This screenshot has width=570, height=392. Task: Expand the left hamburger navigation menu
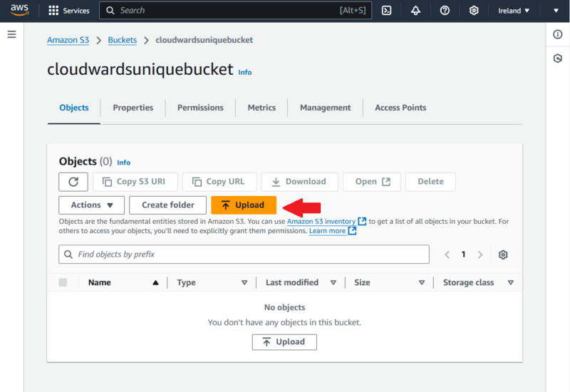[x=11, y=34]
